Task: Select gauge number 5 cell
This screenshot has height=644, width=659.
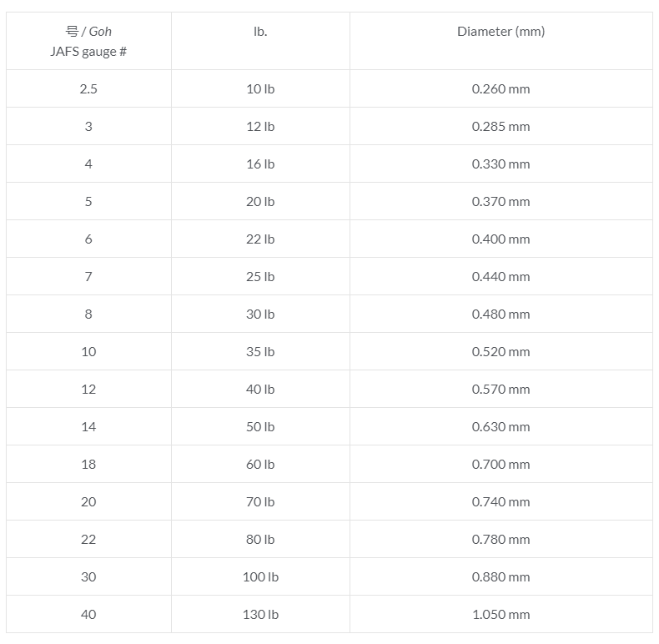Action: coord(88,202)
